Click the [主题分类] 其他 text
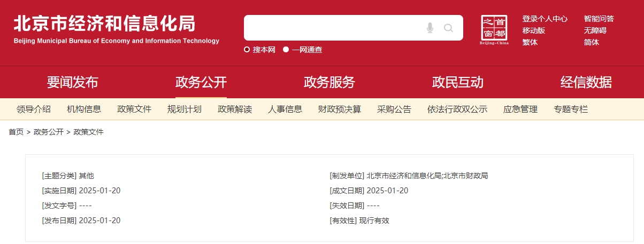This screenshot has height=244, width=644. pos(68,176)
